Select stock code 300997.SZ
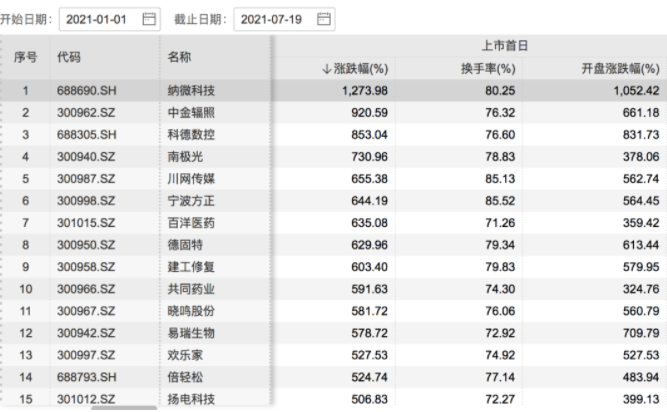The width and height of the screenshot is (667, 412). pos(86,355)
